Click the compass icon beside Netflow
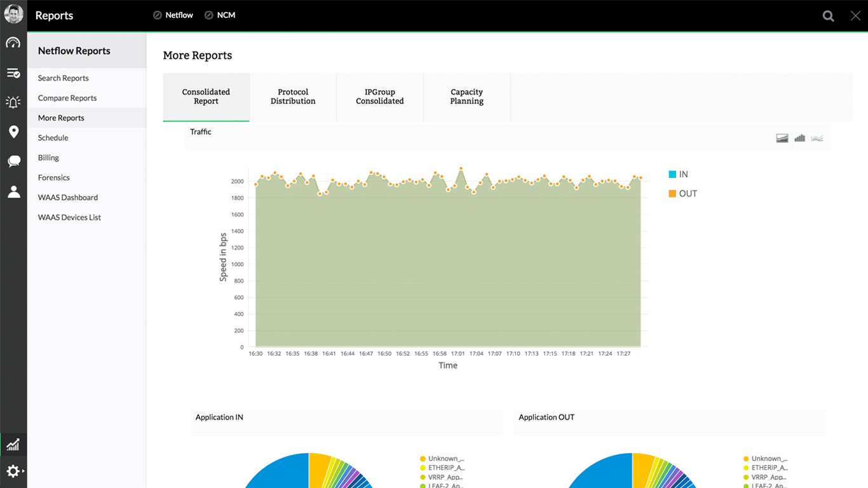The image size is (868, 488). click(x=158, y=15)
